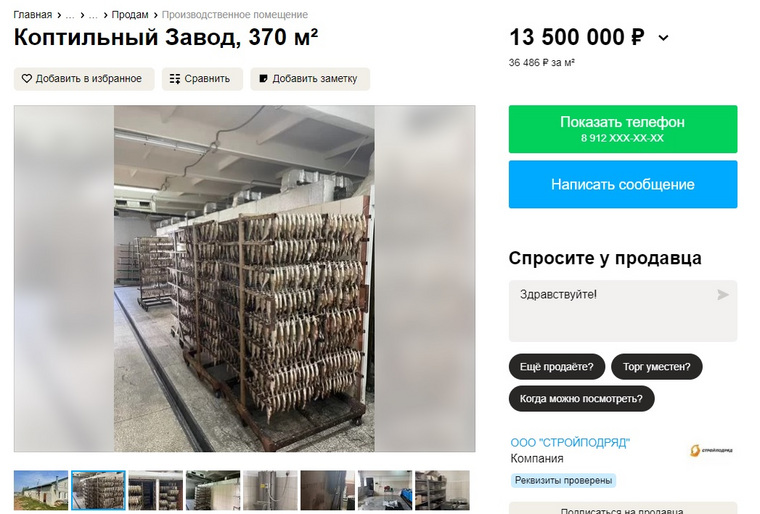
Task: Open the Продам breadcrumb link
Action: 130,15
